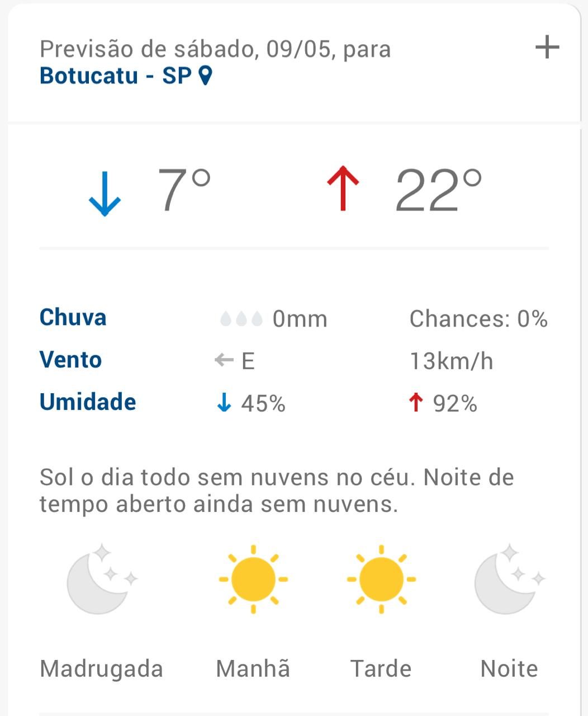Select the Manhã sun icon
Viewport: 588px width, 716px height.
tap(253, 579)
